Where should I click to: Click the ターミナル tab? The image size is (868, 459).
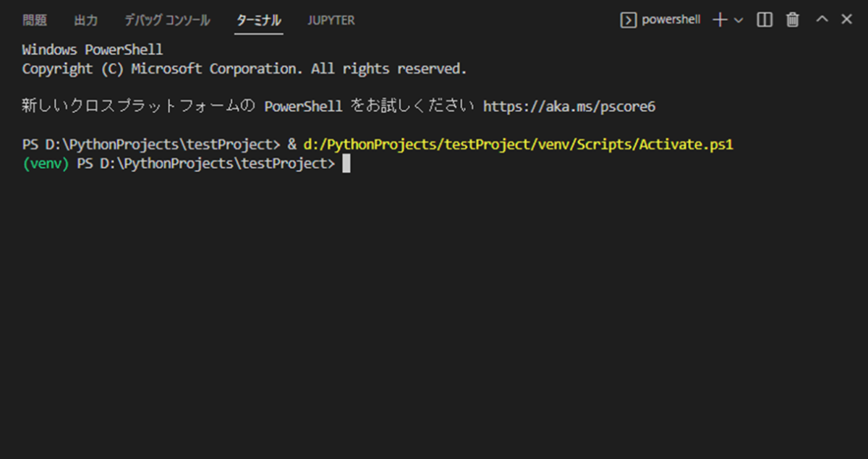pyautogui.click(x=258, y=20)
